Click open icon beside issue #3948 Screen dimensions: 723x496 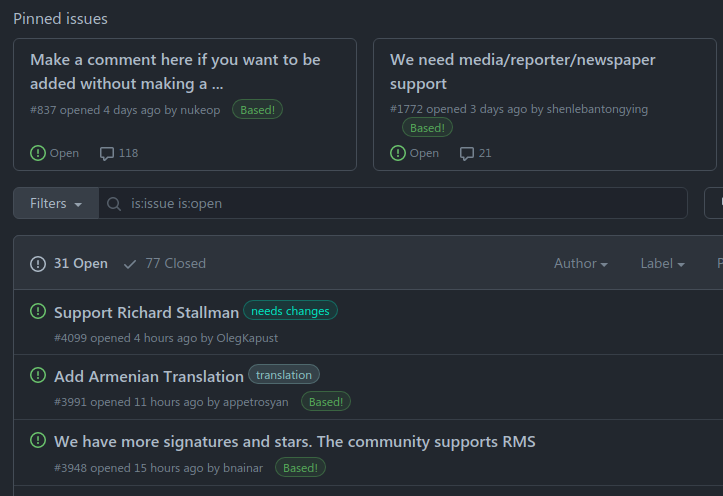39,441
